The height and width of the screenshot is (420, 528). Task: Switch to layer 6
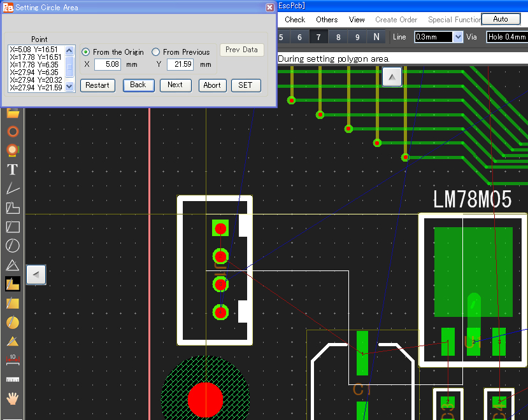pyautogui.click(x=299, y=37)
